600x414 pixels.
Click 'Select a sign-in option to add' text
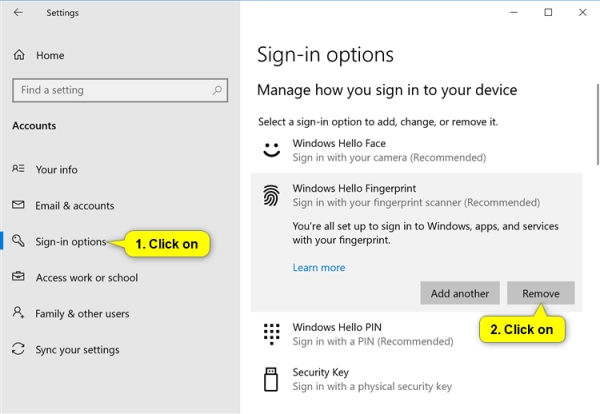378,122
